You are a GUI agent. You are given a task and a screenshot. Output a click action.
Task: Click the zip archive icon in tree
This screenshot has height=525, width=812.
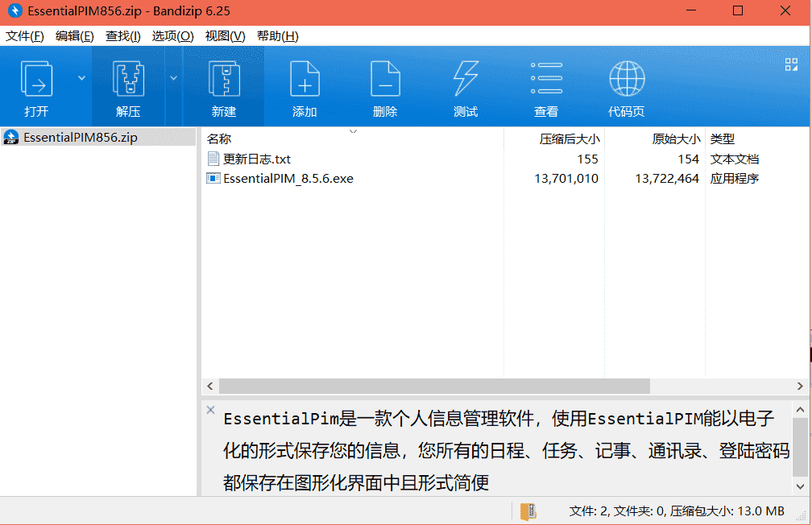[x=11, y=137]
